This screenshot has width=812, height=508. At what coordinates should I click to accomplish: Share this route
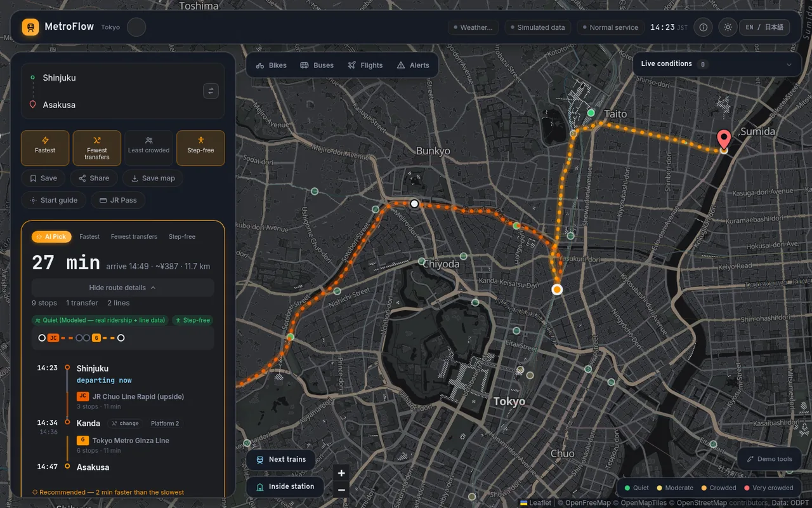[x=94, y=178]
